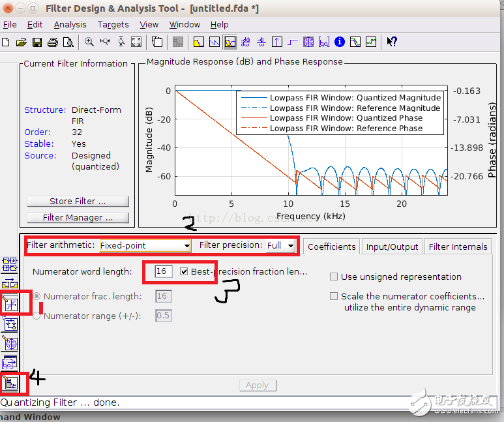Click the Numerator word length field
The image size is (504, 422).
pyautogui.click(x=164, y=271)
